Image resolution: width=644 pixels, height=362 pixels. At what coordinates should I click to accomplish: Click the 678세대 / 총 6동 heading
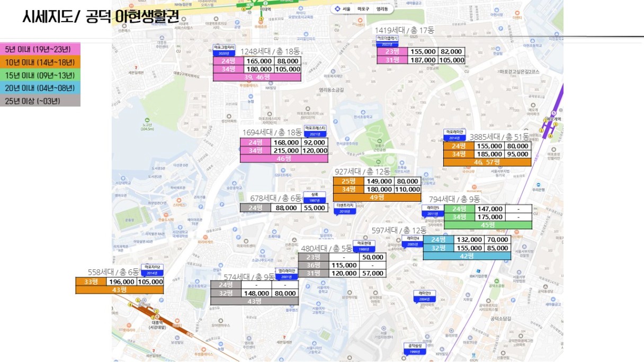[275, 198]
